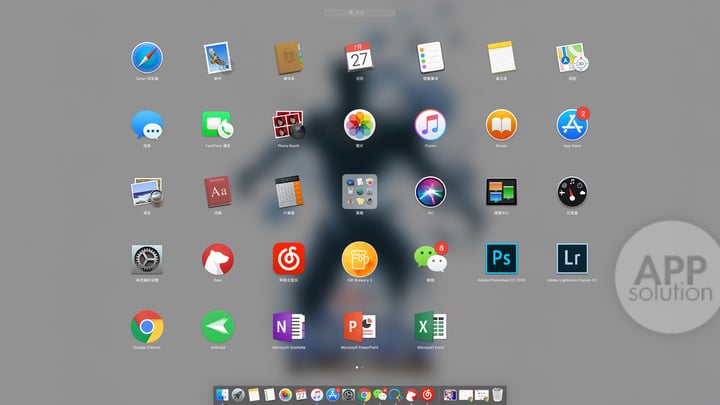Launch Gif Brewery 3
This screenshot has height=405, width=720.
coord(360,259)
